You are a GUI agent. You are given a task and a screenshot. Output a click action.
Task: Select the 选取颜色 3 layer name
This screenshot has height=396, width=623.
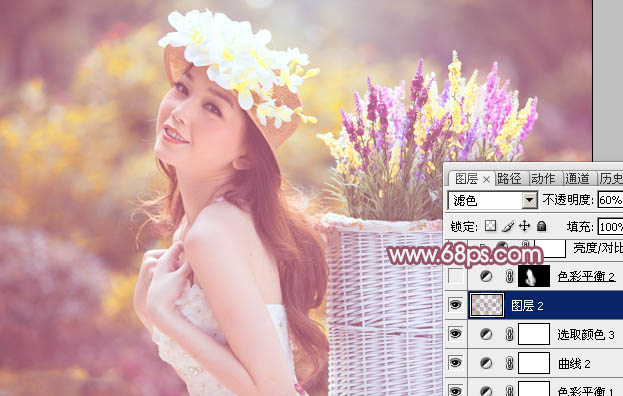tap(586, 335)
